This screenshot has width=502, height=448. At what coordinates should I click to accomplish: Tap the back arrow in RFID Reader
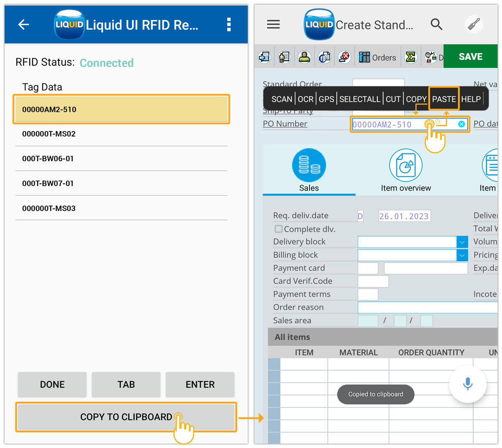coord(24,25)
